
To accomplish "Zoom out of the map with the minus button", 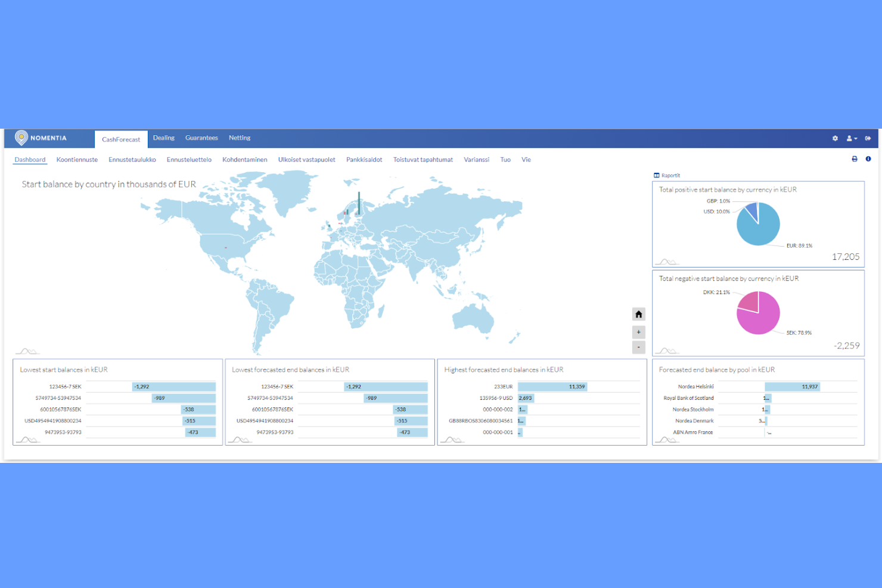I will 638,347.
